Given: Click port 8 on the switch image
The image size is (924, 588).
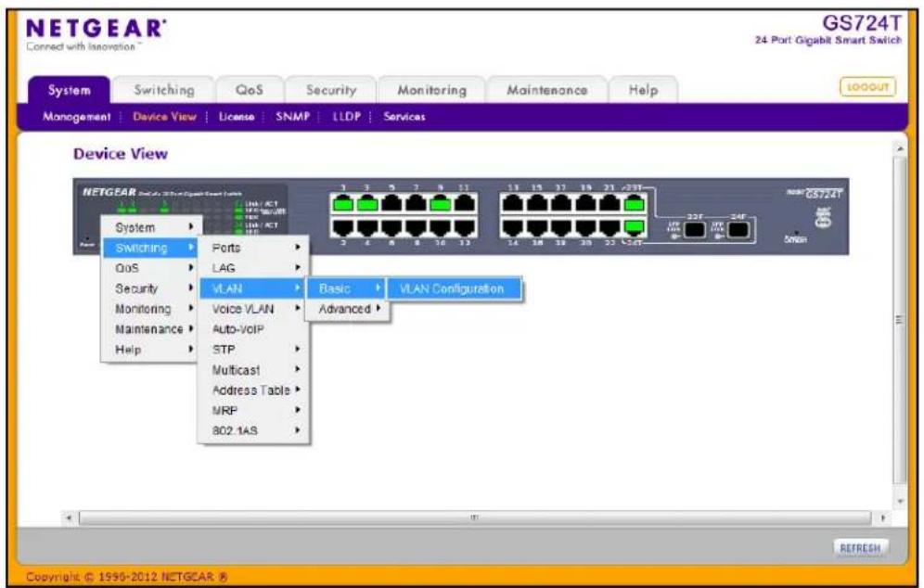Looking at the screenshot, I should (x=416, y=227).
